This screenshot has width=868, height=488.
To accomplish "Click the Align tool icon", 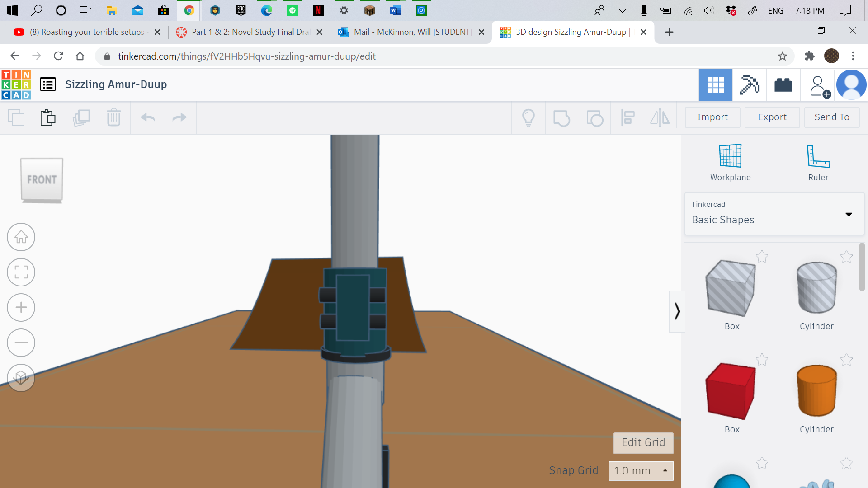I will click(x=628, y=117).
